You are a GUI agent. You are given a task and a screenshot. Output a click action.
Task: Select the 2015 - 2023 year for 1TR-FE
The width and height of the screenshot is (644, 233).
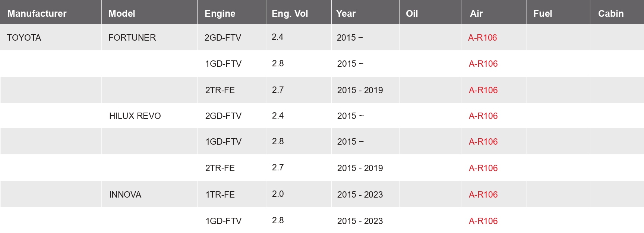360,195
